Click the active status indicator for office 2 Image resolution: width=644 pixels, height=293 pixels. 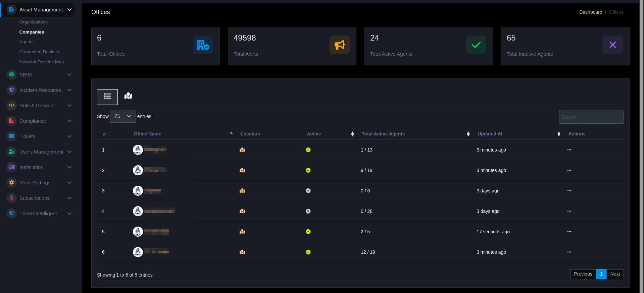(308, 170)
